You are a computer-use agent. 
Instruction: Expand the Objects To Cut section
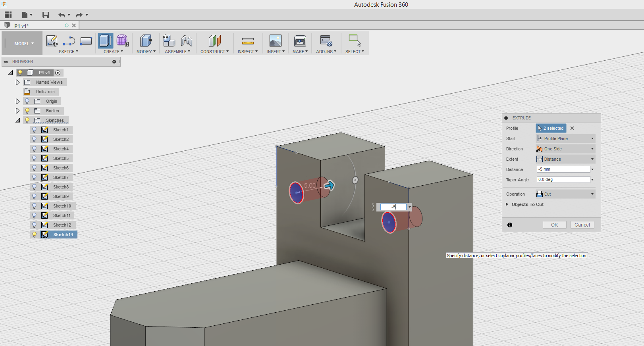click(x=507, y=204)
